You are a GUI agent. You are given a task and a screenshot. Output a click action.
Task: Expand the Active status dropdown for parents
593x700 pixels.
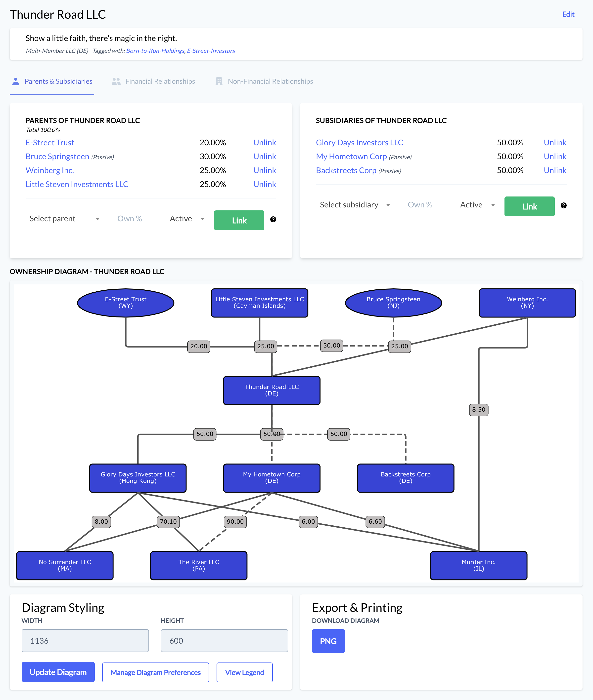187,219
